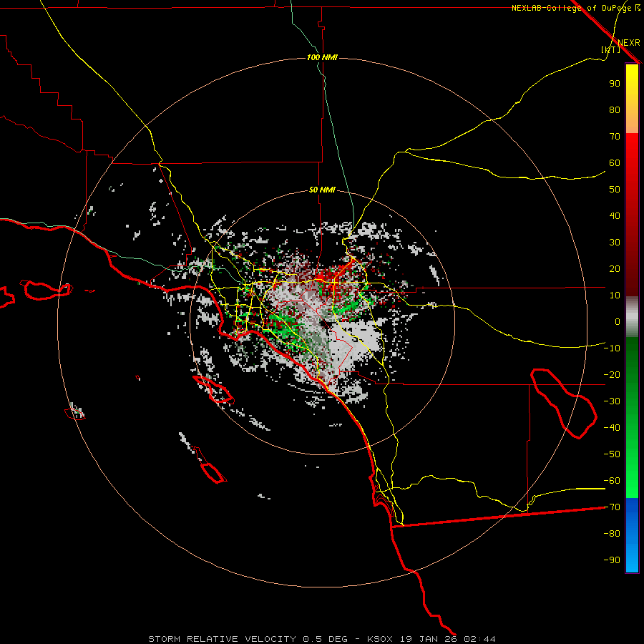Click the -40 value on the velocity scale
Viewport: 644px width, 644px height.
(612, 428)
